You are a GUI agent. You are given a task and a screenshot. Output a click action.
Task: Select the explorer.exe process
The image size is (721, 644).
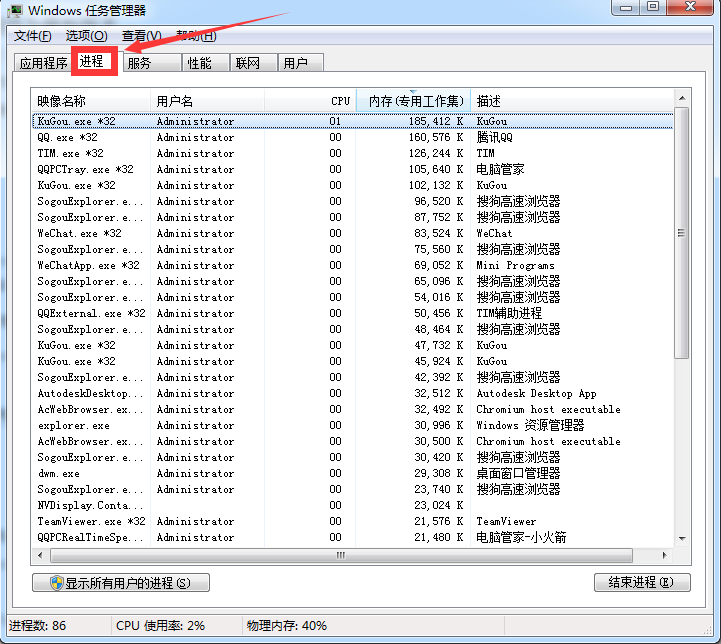tap(353, 426)
